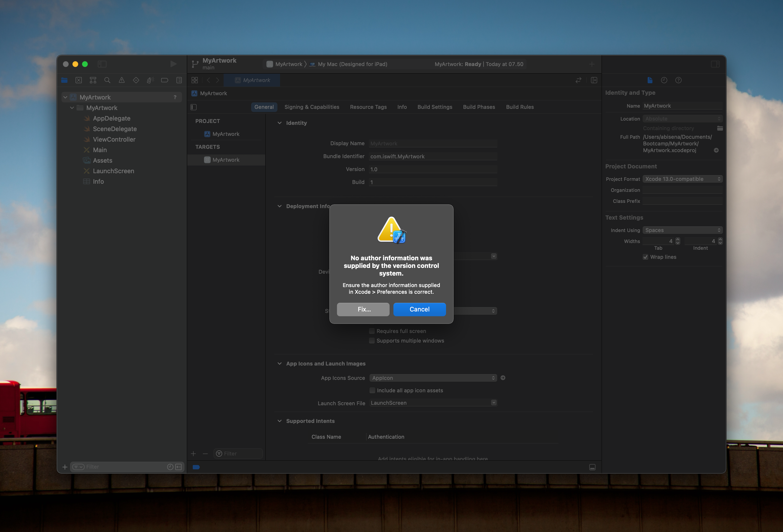Show the related items grid icon
Viewport: 783px width, 532px height.
(x=195, y=80)
